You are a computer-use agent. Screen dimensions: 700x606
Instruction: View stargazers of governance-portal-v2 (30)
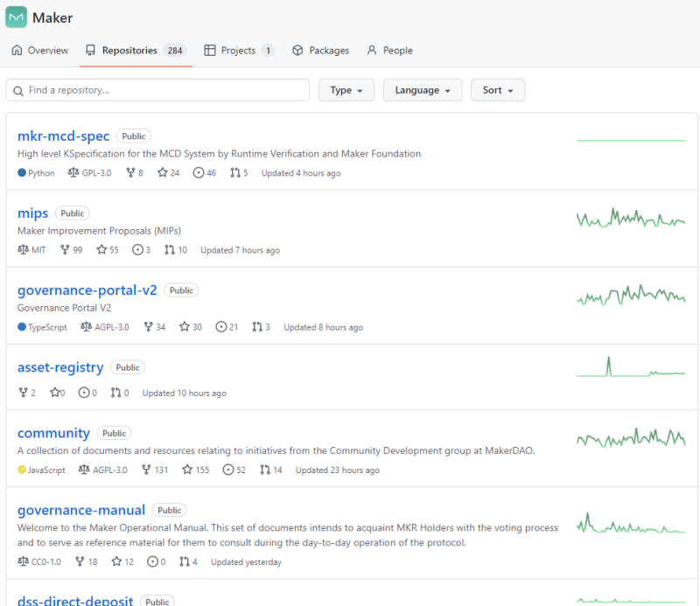pos(191,327)
